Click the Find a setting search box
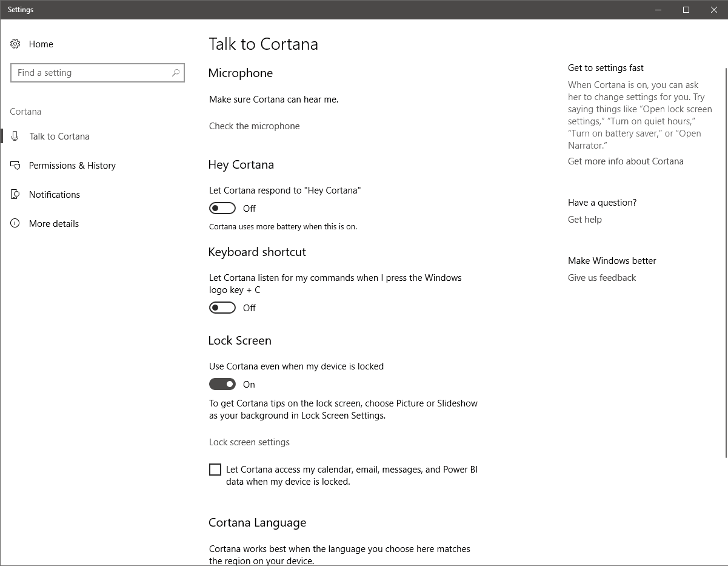 [98, 73]
